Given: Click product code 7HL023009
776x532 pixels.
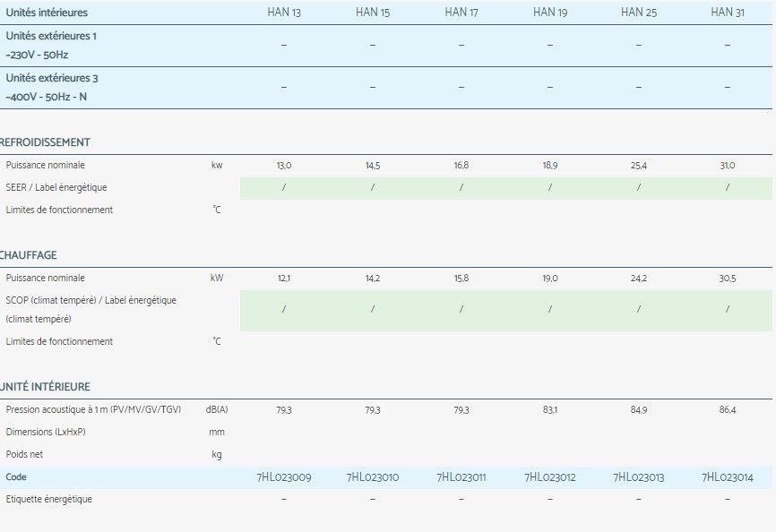Looking at the screenshot, I should tap(284, 477).
